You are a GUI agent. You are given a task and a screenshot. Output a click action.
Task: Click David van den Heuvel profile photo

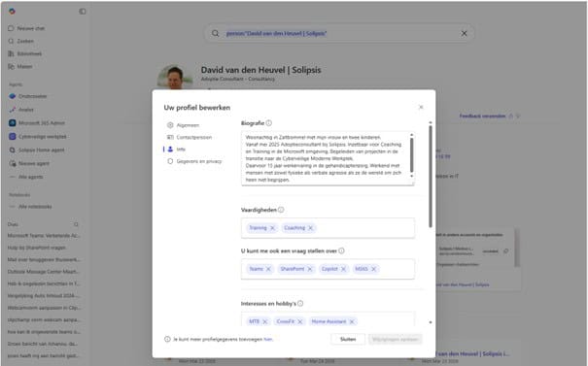click(175, 78)
